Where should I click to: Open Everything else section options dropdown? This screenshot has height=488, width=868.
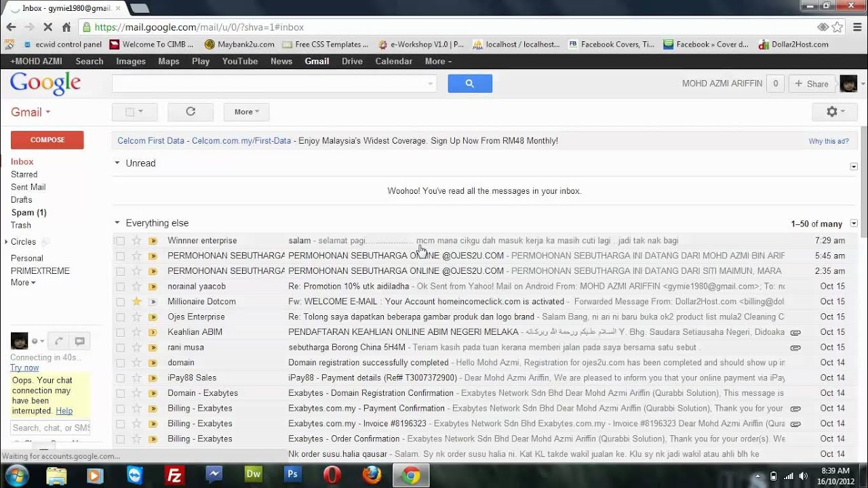[x=854, y=224]
